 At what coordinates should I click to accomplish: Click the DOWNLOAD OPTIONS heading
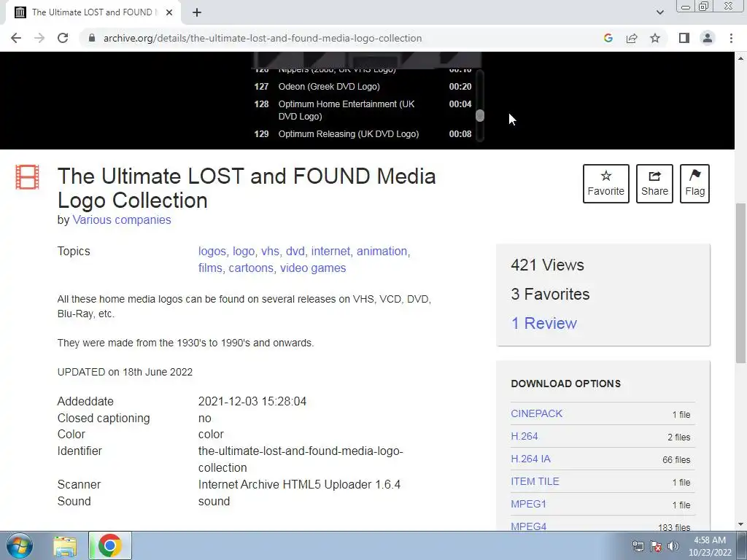pos(565,384)
